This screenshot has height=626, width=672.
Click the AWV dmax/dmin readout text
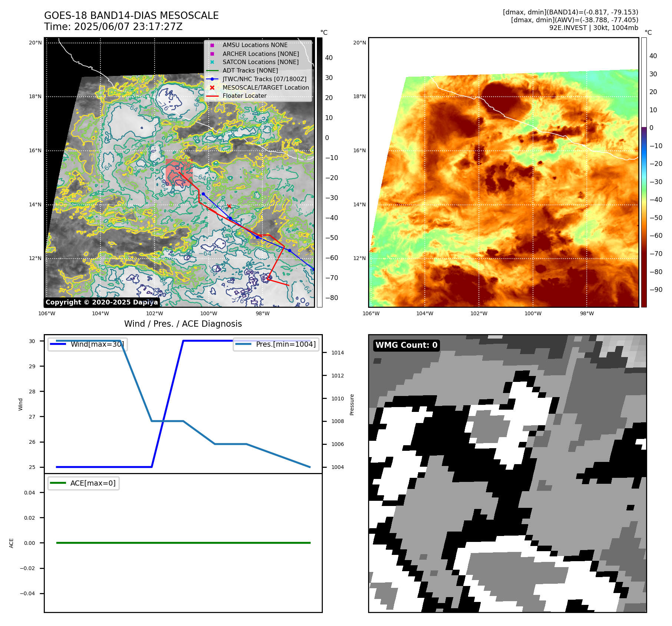tap(575, 20)
